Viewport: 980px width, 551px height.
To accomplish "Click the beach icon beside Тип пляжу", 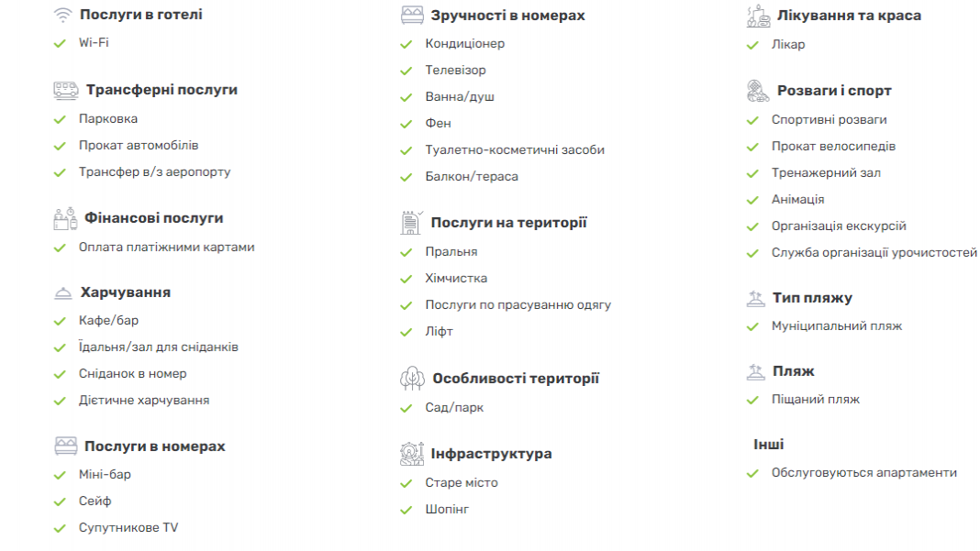I will click(x=755, y=299).
